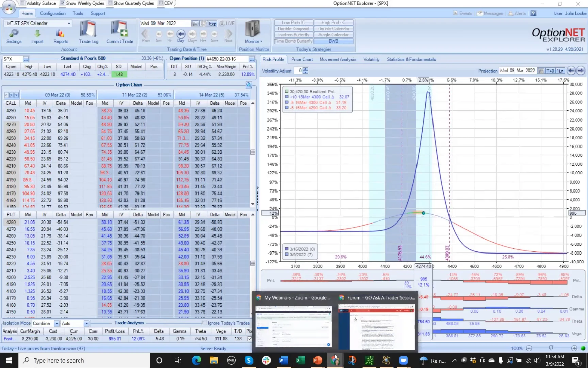Toggle the Exp expiration button
This screenshot has height=368, width=588.
[213, 24]
